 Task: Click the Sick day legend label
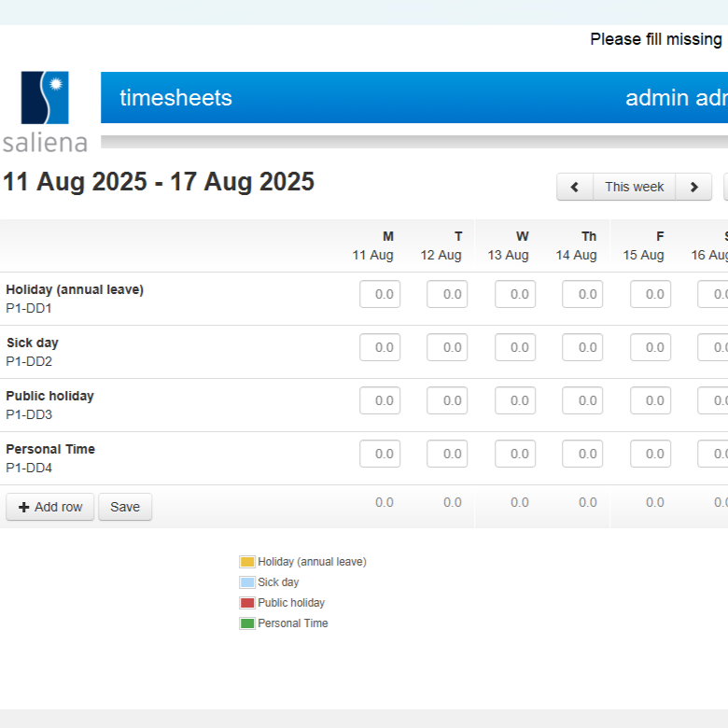click(x=278, y=582)
